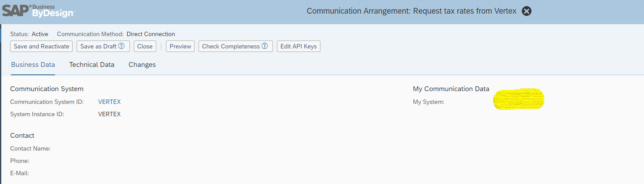Click the Direct Connection method value

[x=151, y=34]
